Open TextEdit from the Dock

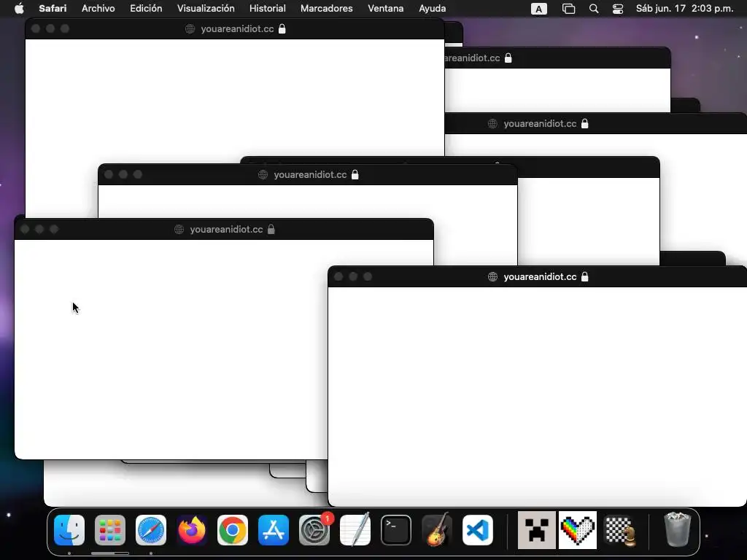pos(355,530)
